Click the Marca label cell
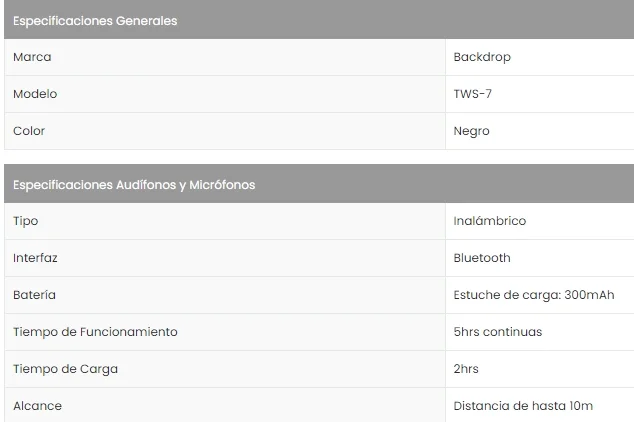The image size is (634, 422). point(32,57)
